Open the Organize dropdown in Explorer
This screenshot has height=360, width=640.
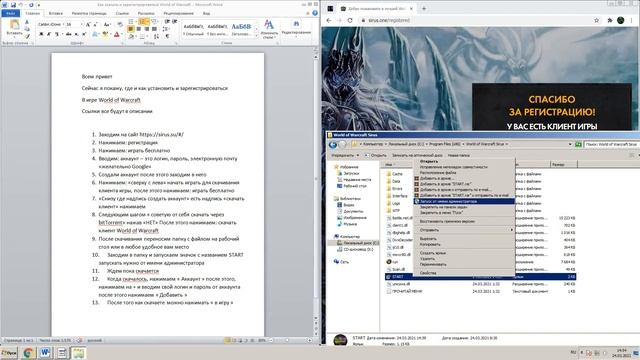(x=344, y=156)
